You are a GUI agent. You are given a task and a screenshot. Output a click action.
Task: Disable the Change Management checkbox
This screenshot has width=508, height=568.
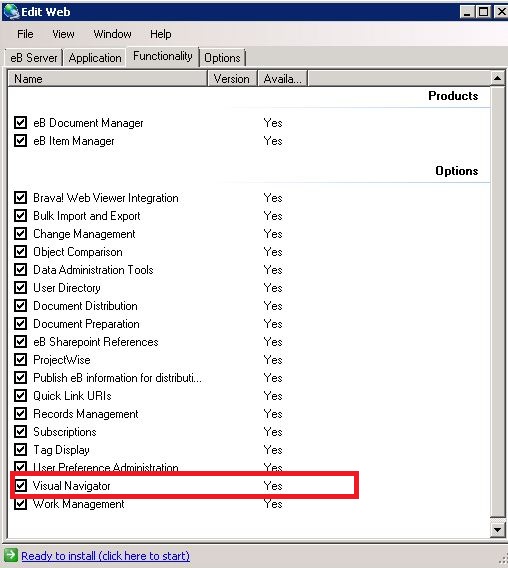click(x=21, y=234)
